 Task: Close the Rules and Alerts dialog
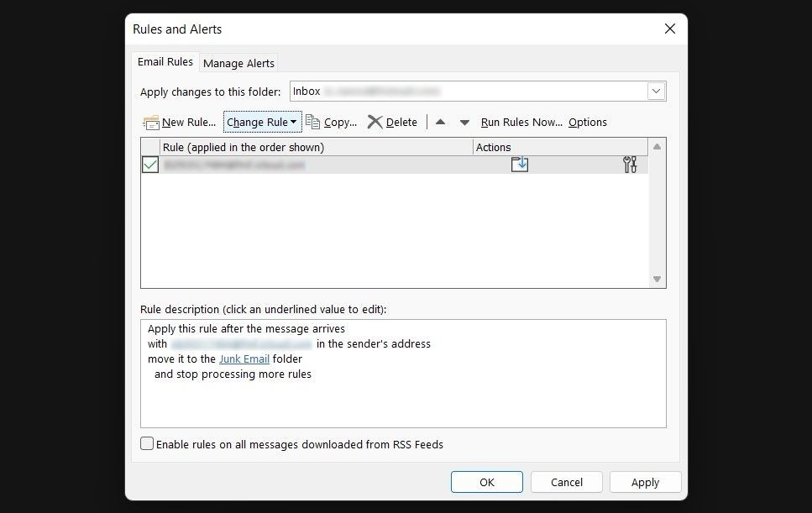669,29
